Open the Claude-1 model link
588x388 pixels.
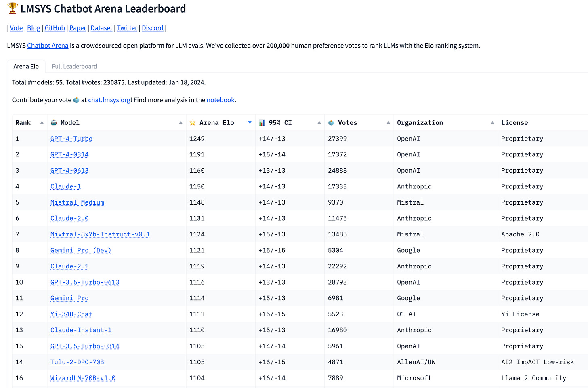(x=65, y=186)
